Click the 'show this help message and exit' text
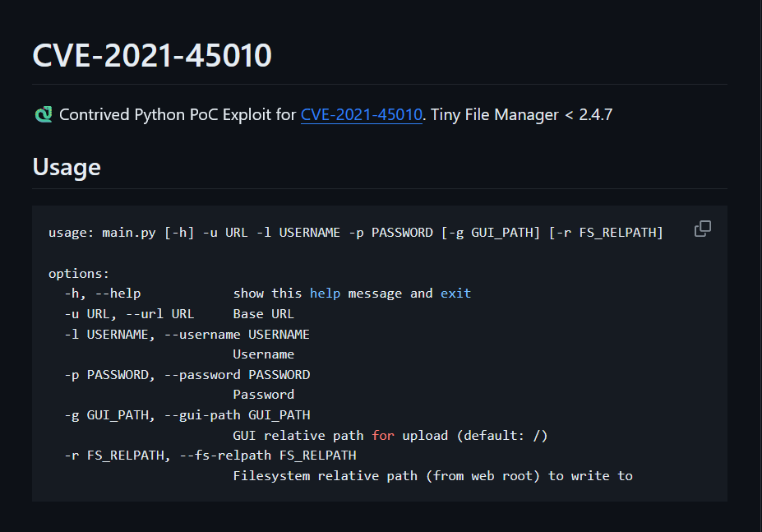Screen dimensions: 762x532 (352, 294)
